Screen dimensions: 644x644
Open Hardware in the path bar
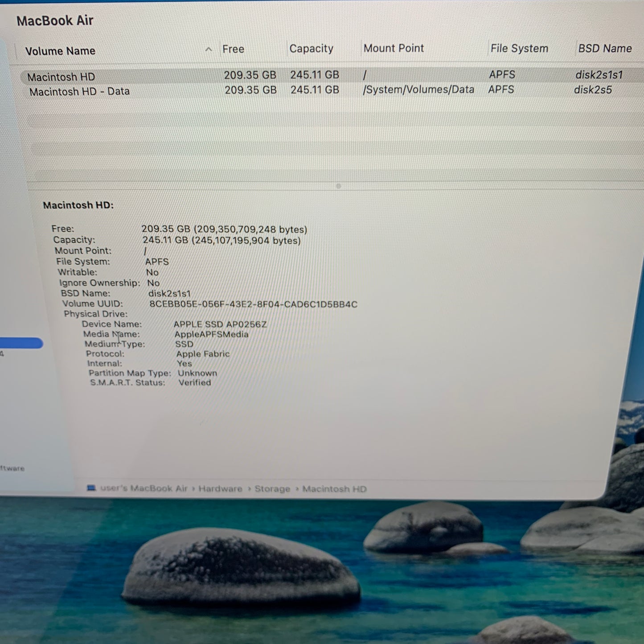click(220, 488)
